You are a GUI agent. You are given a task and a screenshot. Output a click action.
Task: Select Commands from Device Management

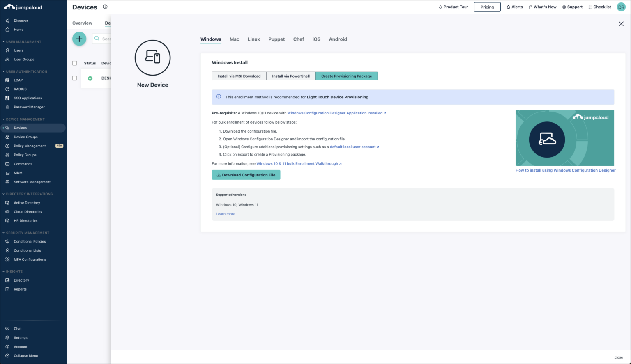pos(23,164)
